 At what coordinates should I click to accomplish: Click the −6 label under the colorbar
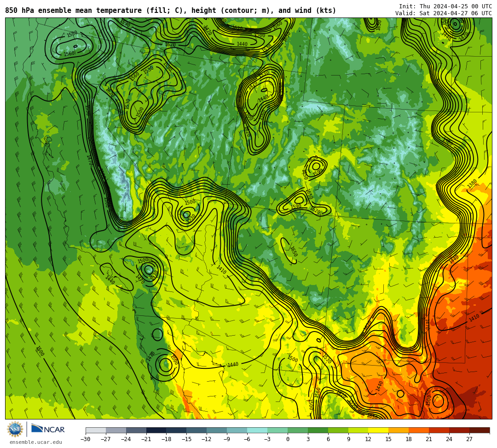tap(247, 439)
